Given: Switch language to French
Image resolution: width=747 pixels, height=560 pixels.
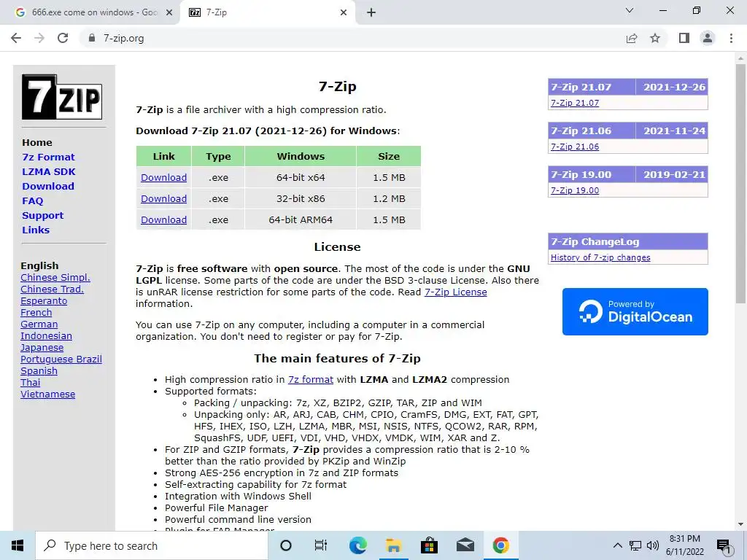Looking at the screenshot, I should 36,312.
